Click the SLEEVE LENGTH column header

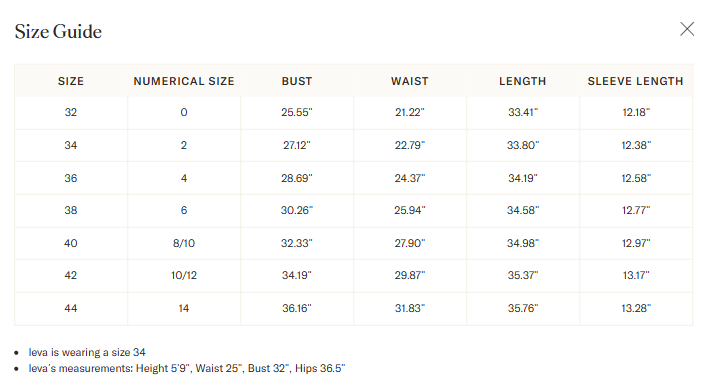coord(636,81)
